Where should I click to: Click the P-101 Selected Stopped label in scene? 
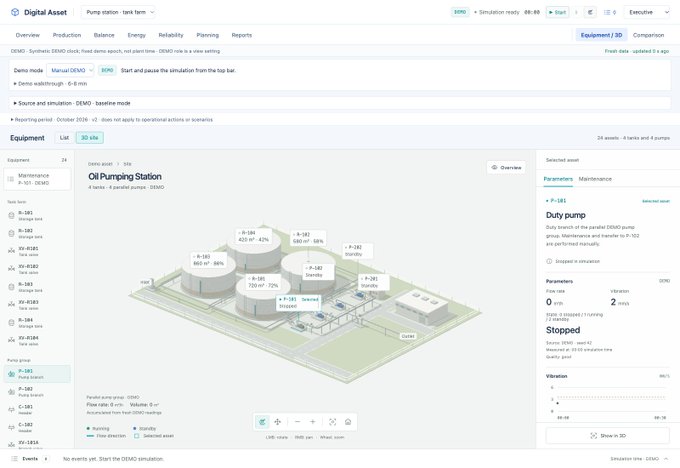pos(299,302)
